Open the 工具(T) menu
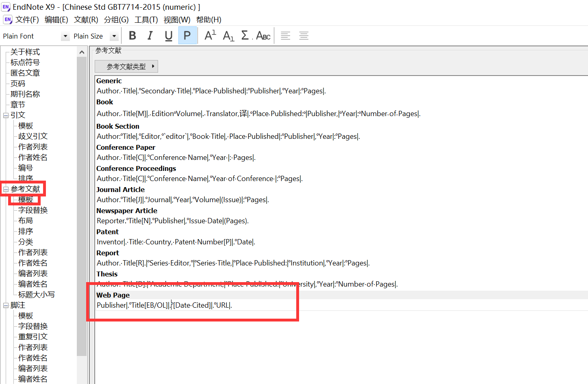The width and height of the screenshot is (588, 384). coord(146,20)
